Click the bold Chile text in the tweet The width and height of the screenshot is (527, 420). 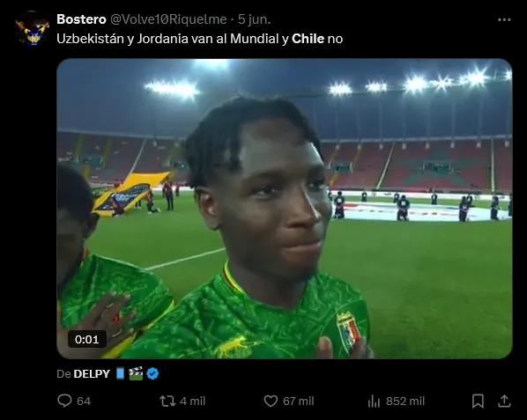tap(308, 39)
